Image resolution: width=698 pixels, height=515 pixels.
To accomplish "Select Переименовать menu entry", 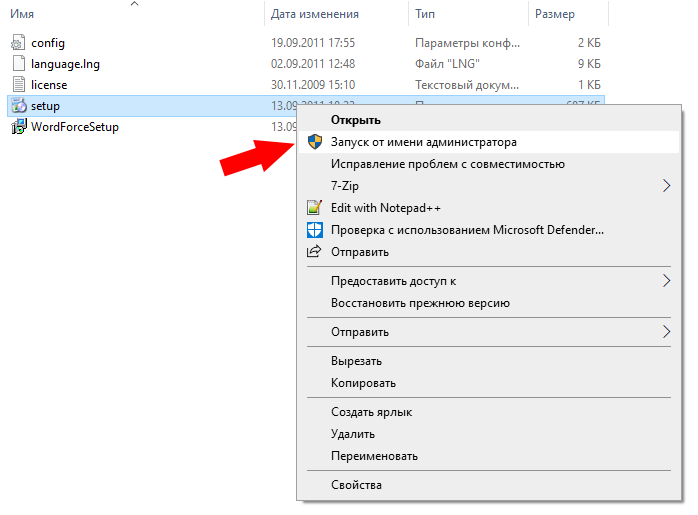I will pyautogui.click(x=374, y=456).
